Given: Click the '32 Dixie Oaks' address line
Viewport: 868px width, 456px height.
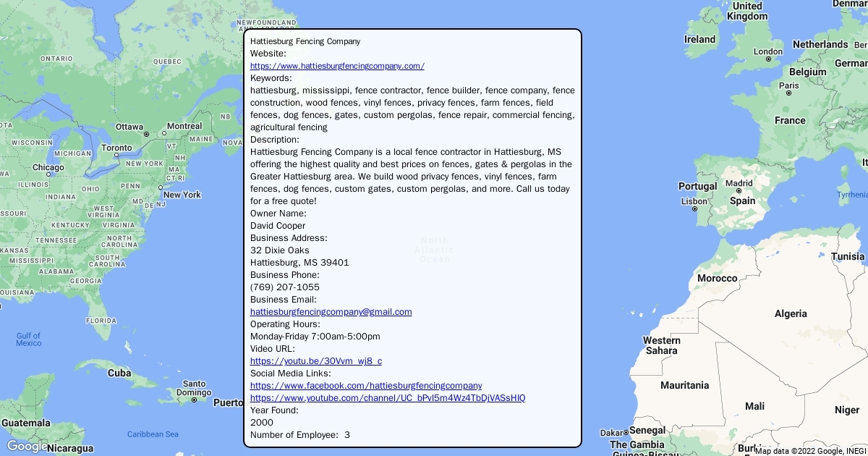Looking at the screenshot, I should (x=280, y=250).
